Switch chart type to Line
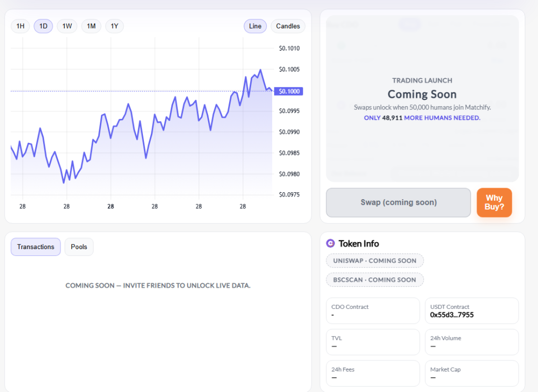The width and height of the screenshot is (538, 392). pyautogui.click(x=255, y=26)
